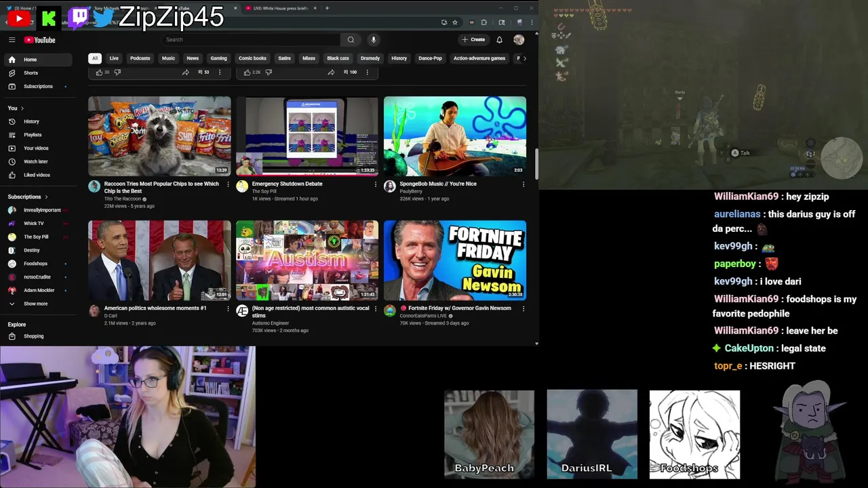Open the American politics wholesome moments thumbnail
Viewport: 868px width, 488px height.
(159, 260)
